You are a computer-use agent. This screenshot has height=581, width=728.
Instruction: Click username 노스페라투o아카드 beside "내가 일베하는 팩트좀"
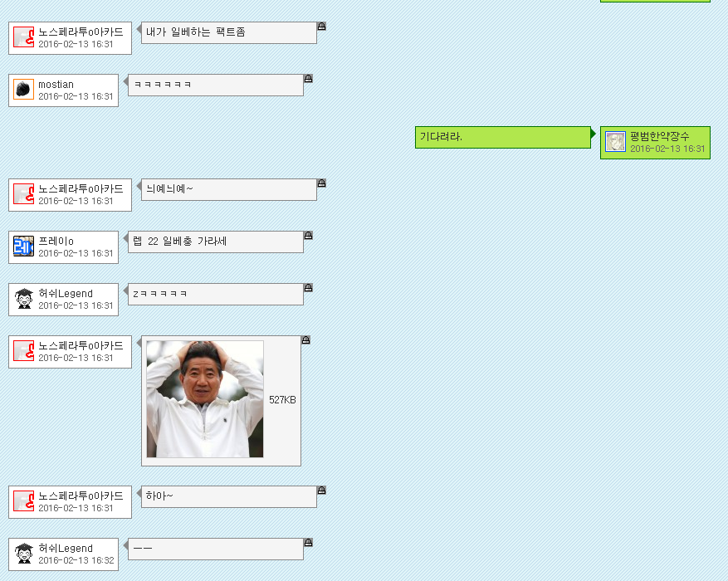click(x=81, y=32)
